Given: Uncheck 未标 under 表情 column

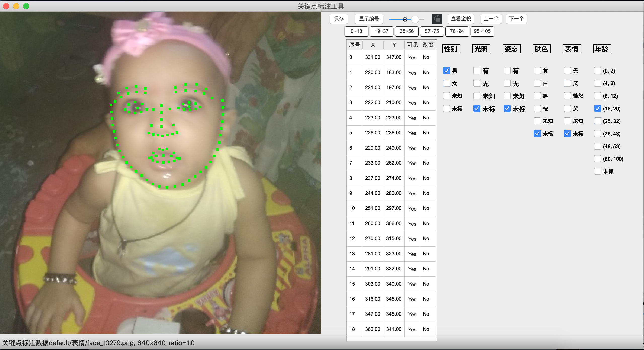Looking at the screenshot, I should coord(567,133).
